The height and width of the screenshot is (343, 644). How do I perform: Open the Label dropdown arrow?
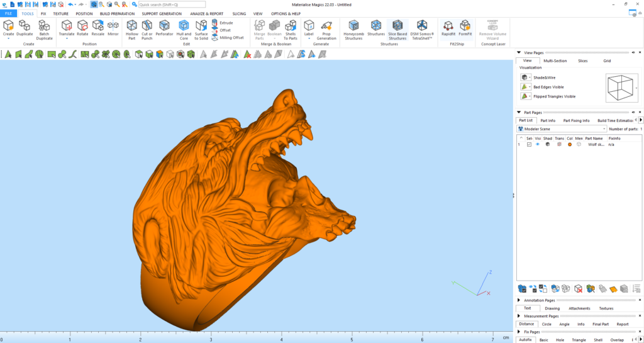(x=309, y=38)
